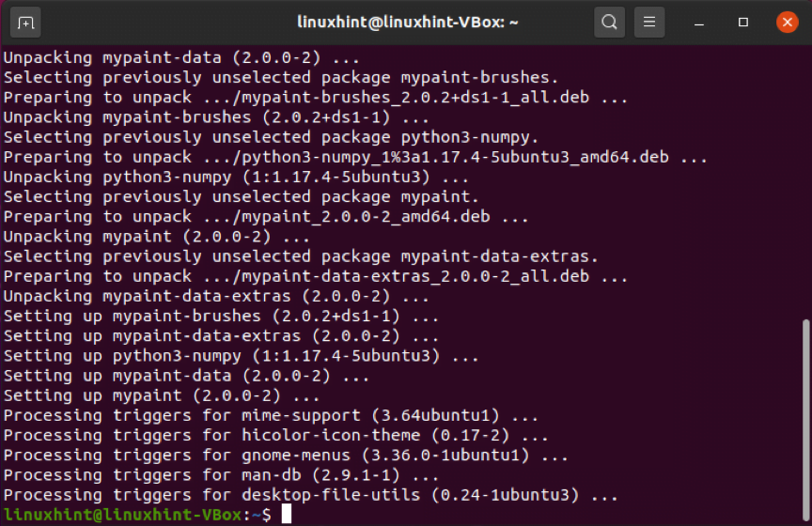812x526 pixels.
Task: Open the terminal search tool
Action: click(x=609, y=23)
